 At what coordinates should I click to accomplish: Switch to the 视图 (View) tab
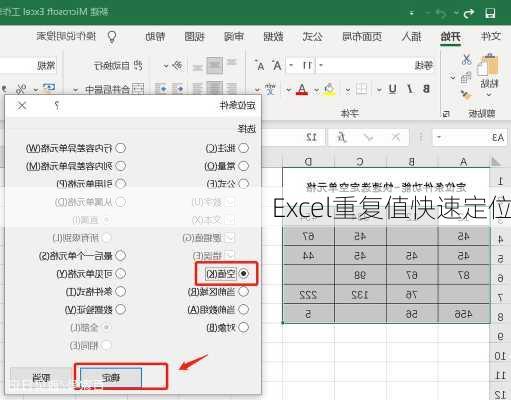[194, 36]
